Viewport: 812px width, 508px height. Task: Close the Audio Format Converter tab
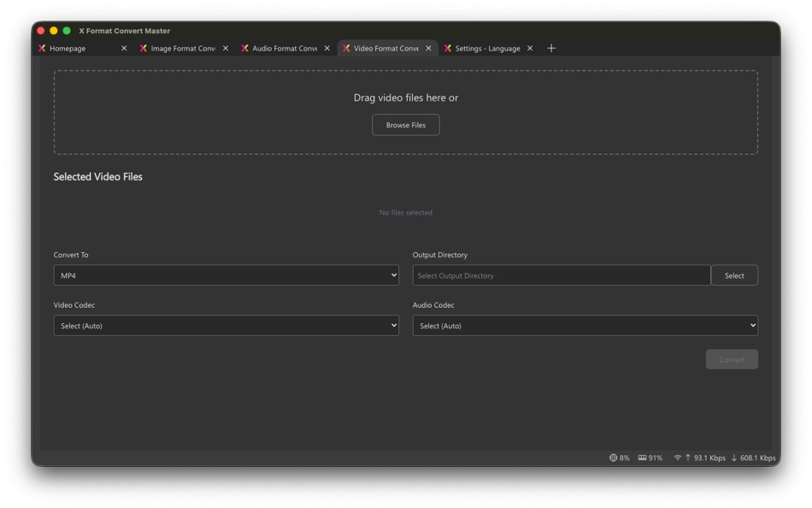pos(327,48)
